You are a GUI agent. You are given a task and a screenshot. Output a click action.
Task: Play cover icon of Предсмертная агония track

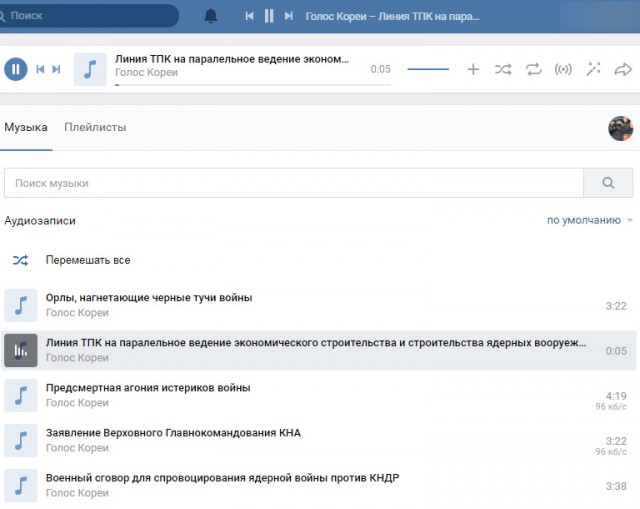[x=21, y=396]
